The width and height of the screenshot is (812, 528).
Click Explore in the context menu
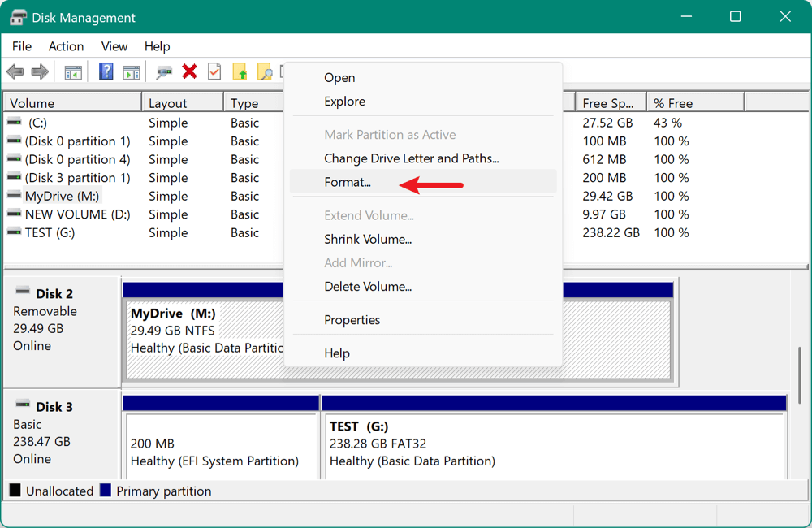point(343,101)
